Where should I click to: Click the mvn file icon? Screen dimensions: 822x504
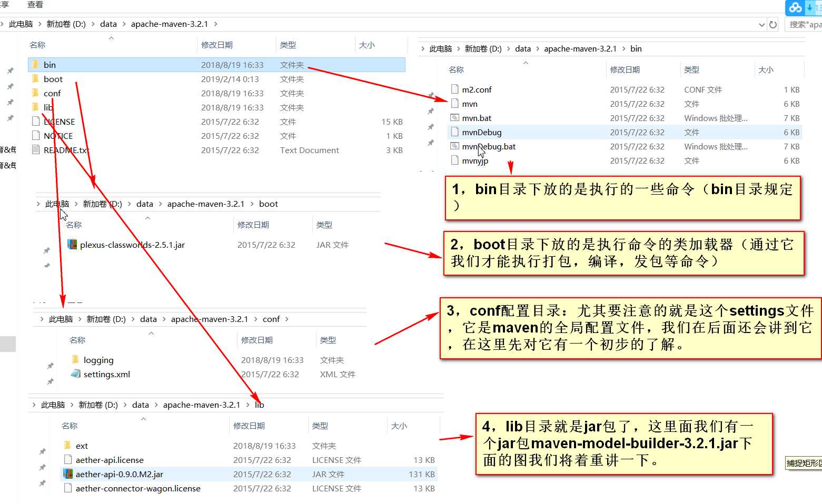tap(454, 103)
